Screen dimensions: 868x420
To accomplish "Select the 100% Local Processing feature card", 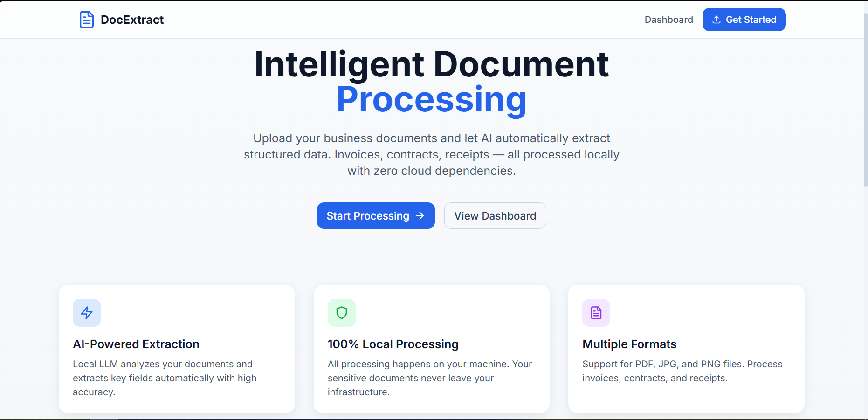I will tap(432, 349).
